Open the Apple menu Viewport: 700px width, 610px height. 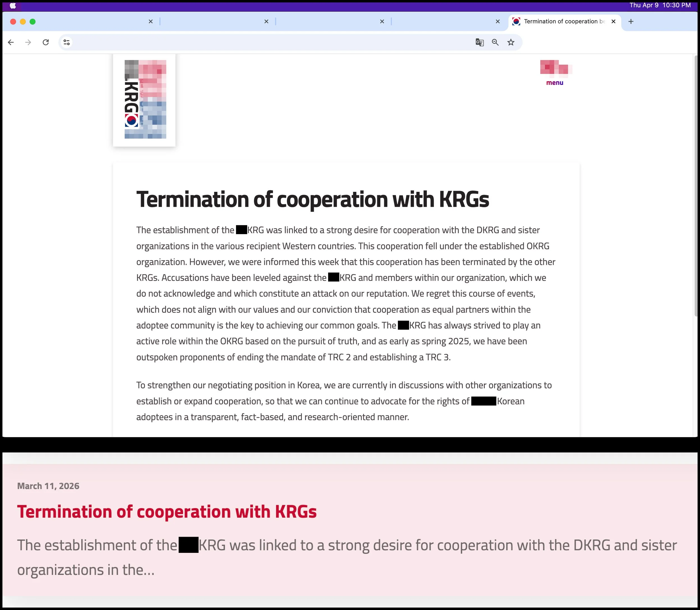pyautogui.click(x=13, y=5)
